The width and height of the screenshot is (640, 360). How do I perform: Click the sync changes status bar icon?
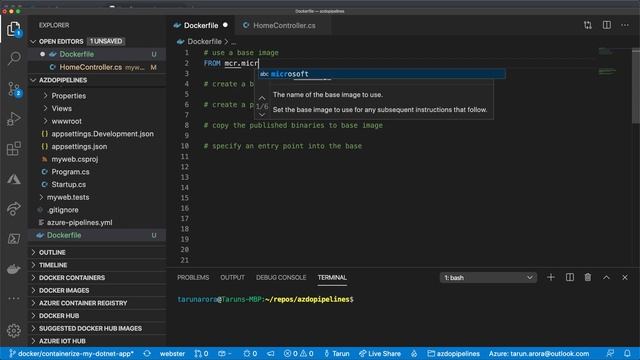click(147, 353)
